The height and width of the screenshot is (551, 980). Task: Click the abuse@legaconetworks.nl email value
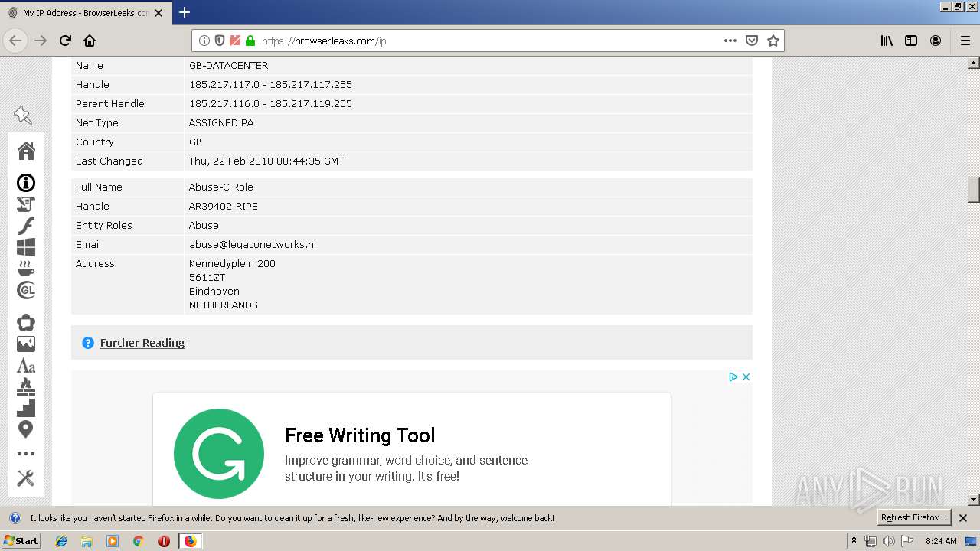pos(253,245)
